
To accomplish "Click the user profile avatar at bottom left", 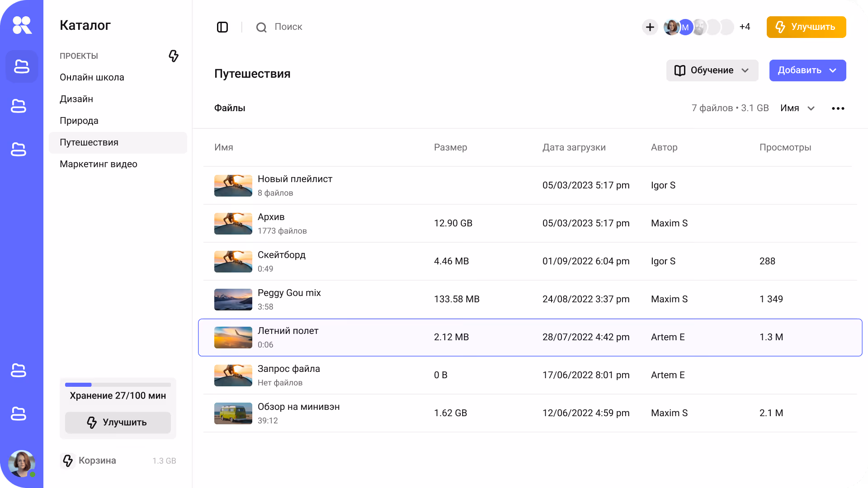I will [21, 463].
